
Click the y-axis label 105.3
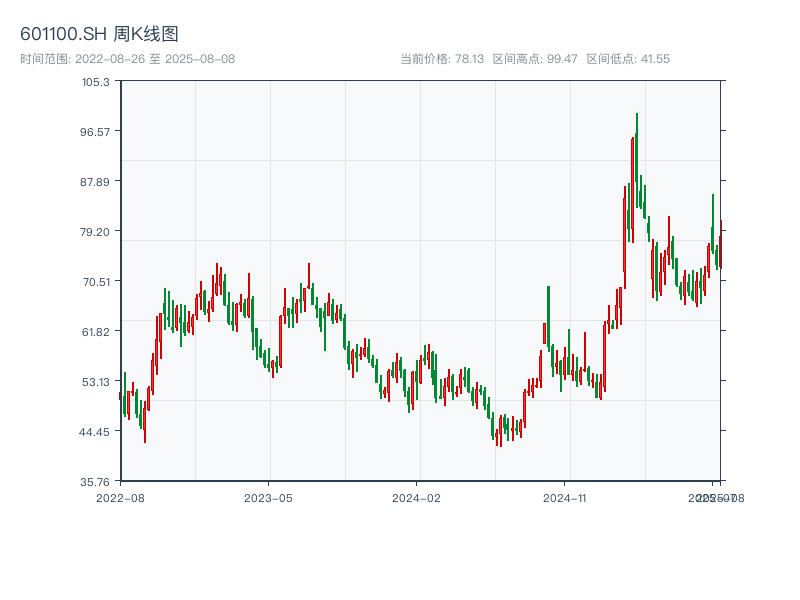(x=95, y=82)
